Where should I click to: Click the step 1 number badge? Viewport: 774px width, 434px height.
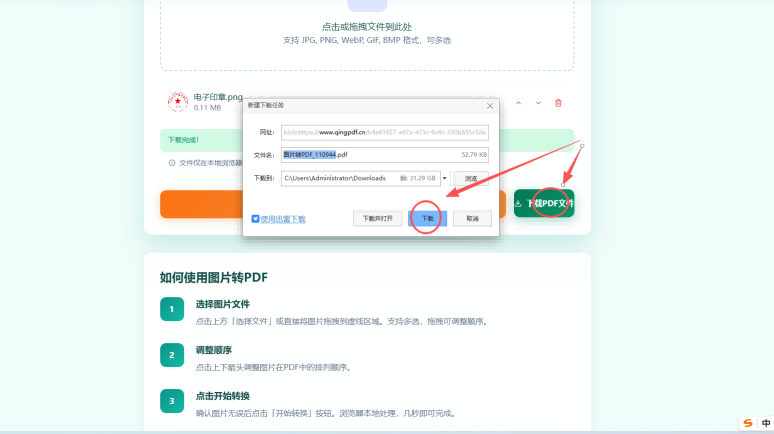pos(172,309)
